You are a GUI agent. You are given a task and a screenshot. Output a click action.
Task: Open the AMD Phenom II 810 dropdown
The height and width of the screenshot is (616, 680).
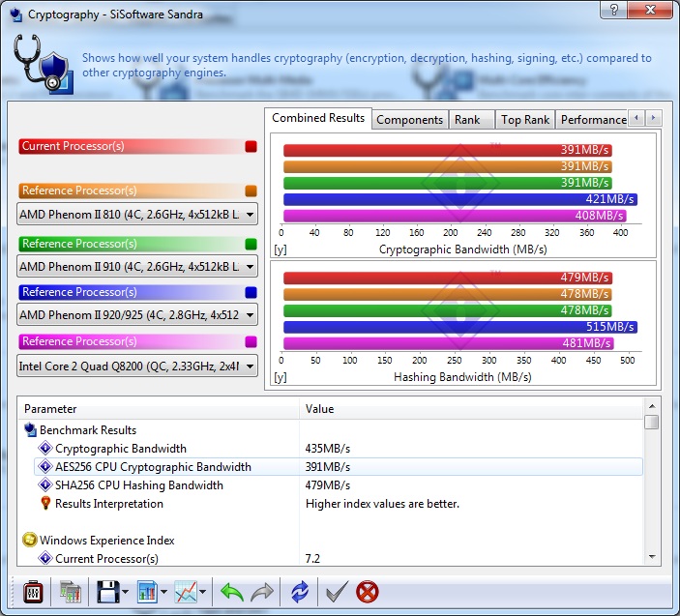click(137, 214)
